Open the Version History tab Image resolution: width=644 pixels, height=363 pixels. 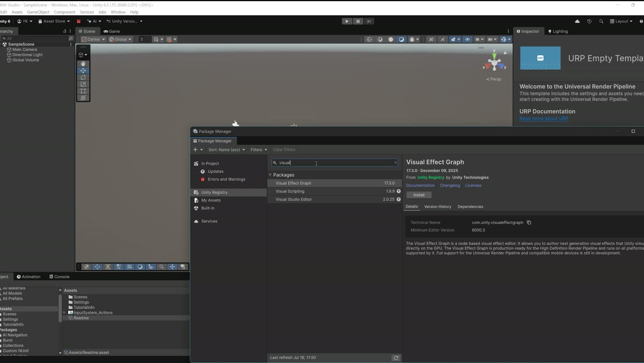437,207
